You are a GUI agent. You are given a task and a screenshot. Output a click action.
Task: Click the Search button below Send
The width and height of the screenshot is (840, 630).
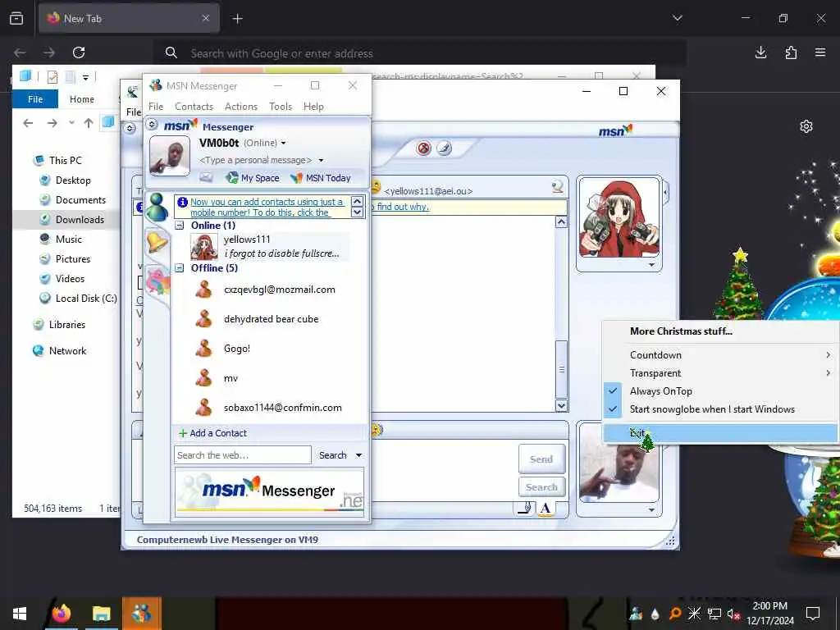pos(541,487)
